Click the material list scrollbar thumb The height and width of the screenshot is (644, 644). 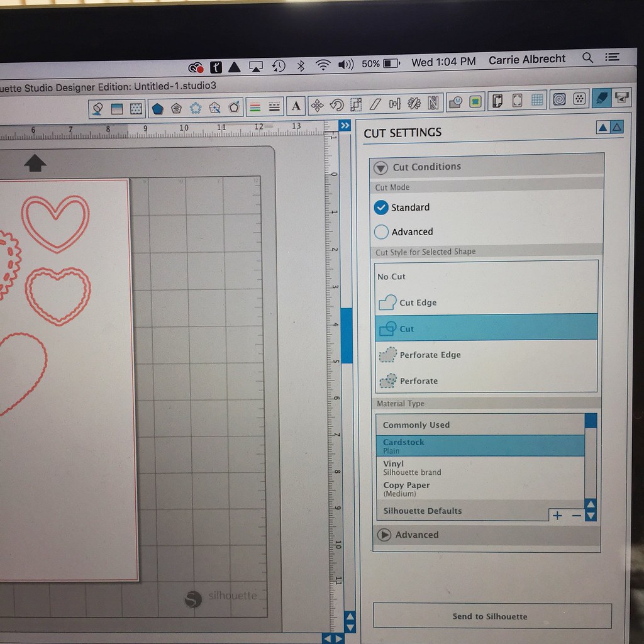click(591, 421)
